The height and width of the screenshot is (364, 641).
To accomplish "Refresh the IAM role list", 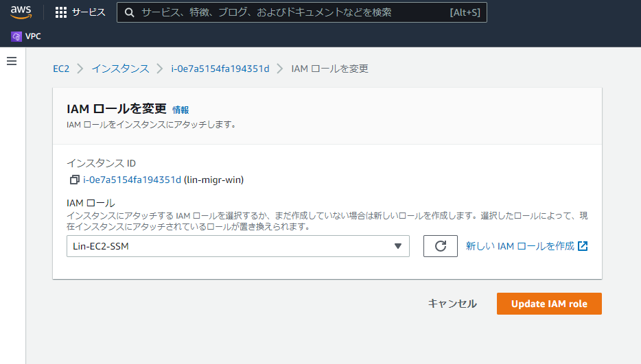I will click(441, 246).
